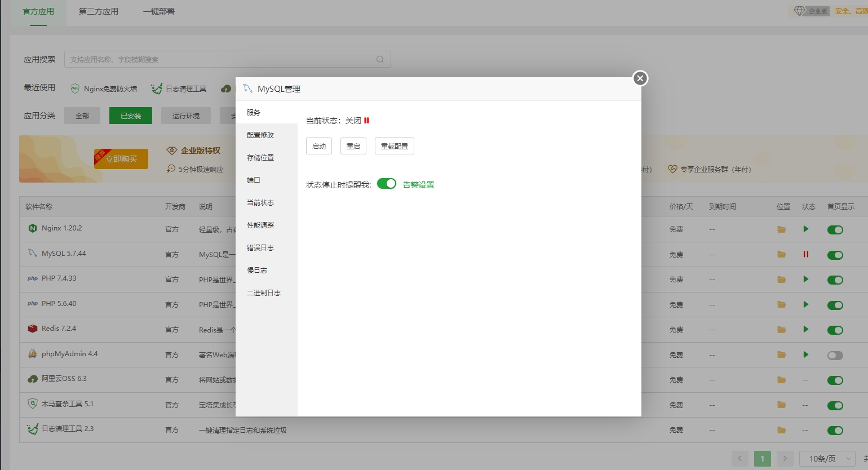Click the phpMyAdmin 4.4 icon
Viewport: 868px width, 470px height.
pos(33,354)
